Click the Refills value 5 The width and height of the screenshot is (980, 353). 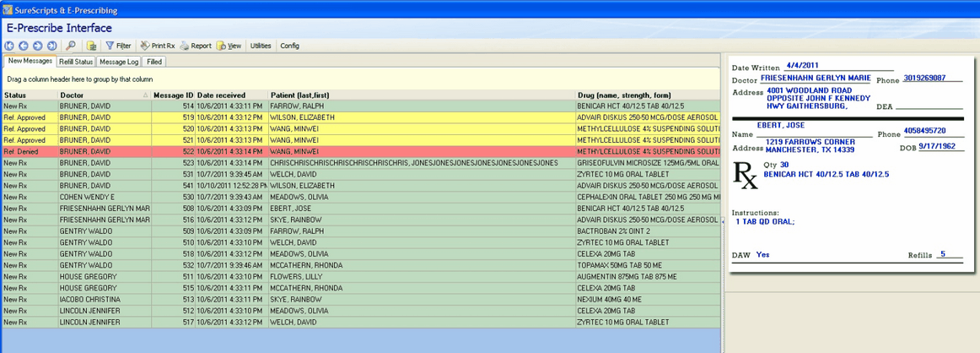click(x=943, y=254)
